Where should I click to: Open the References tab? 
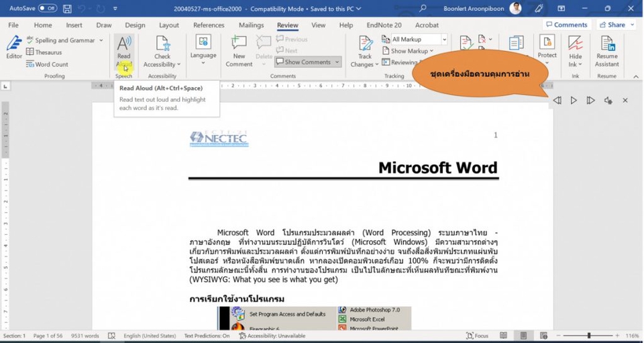(x=209, y=25)
